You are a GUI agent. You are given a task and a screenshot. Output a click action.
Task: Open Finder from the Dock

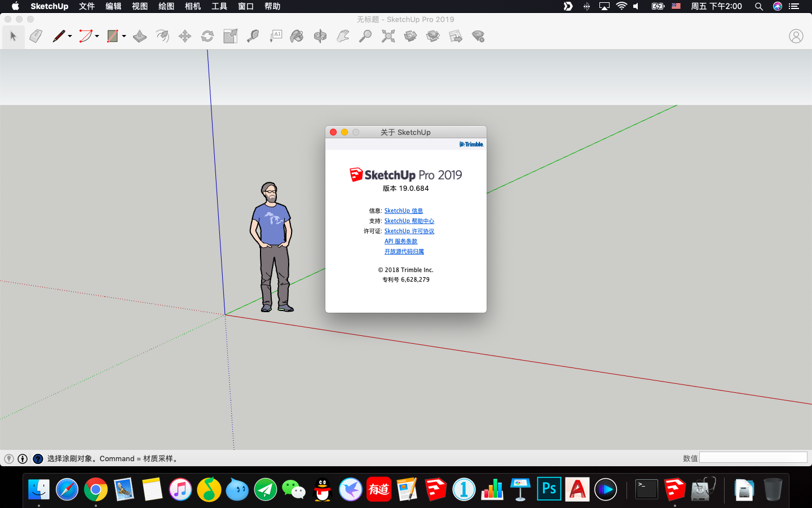tap(39, 489)
